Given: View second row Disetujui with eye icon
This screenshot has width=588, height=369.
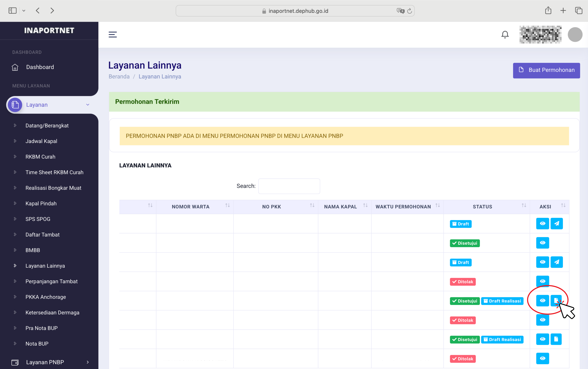Looking at the screenshot, I should pyautogui.click(x=542, y=243).
